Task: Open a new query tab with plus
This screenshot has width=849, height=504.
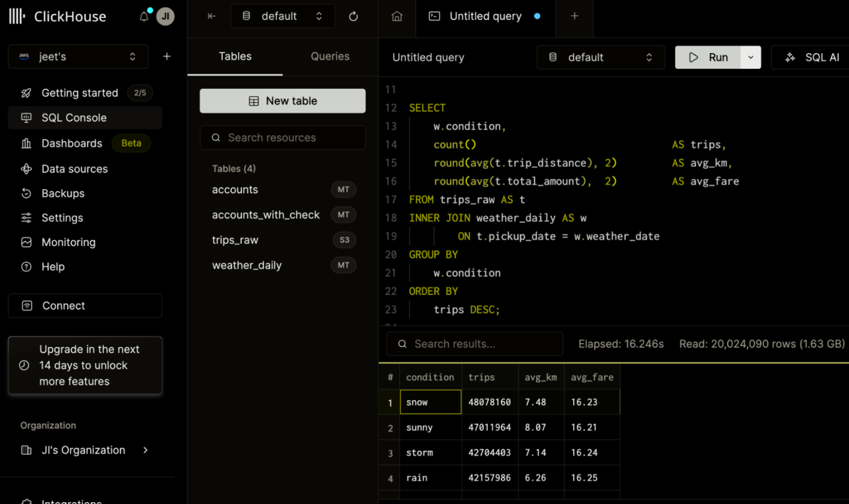Action: pyautogui.click(x=574, y=17)
